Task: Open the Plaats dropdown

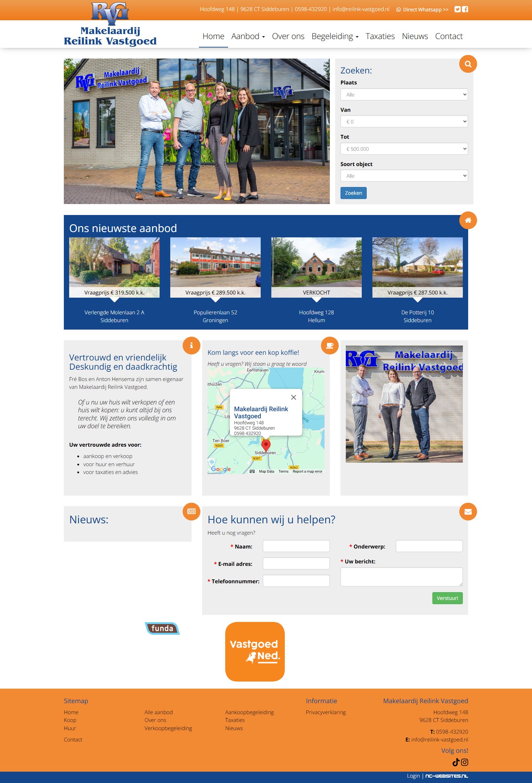Action: pos(404,94)
